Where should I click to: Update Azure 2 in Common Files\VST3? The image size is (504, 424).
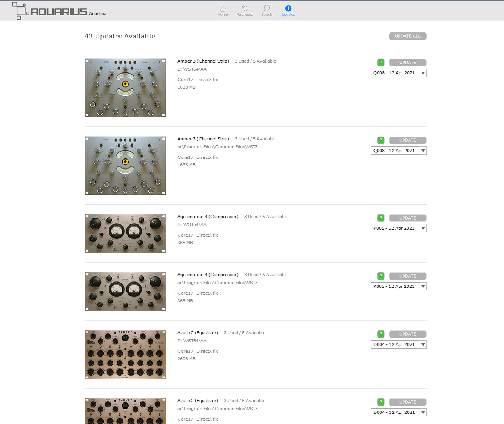tap(408, 402)
